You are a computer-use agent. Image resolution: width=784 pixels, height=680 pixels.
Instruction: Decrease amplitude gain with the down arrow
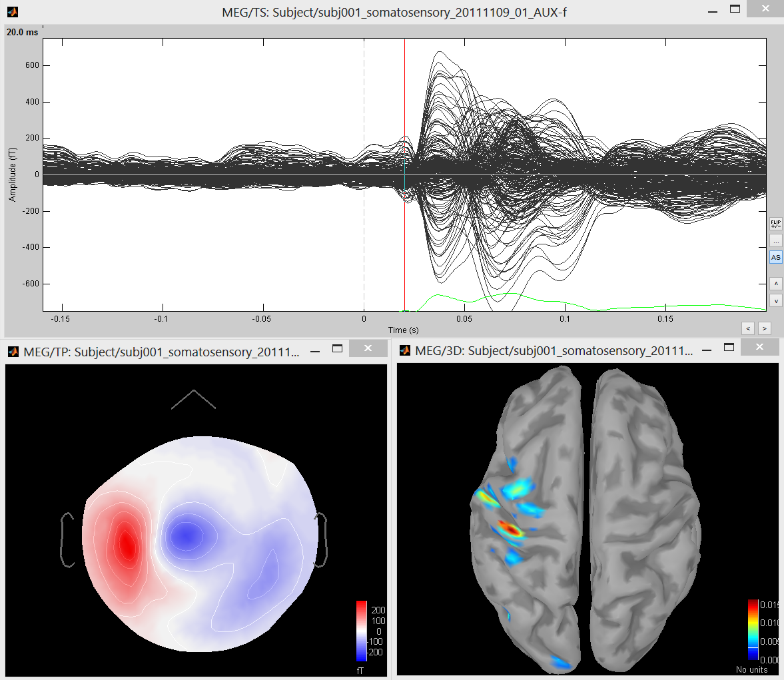point(775,301)
